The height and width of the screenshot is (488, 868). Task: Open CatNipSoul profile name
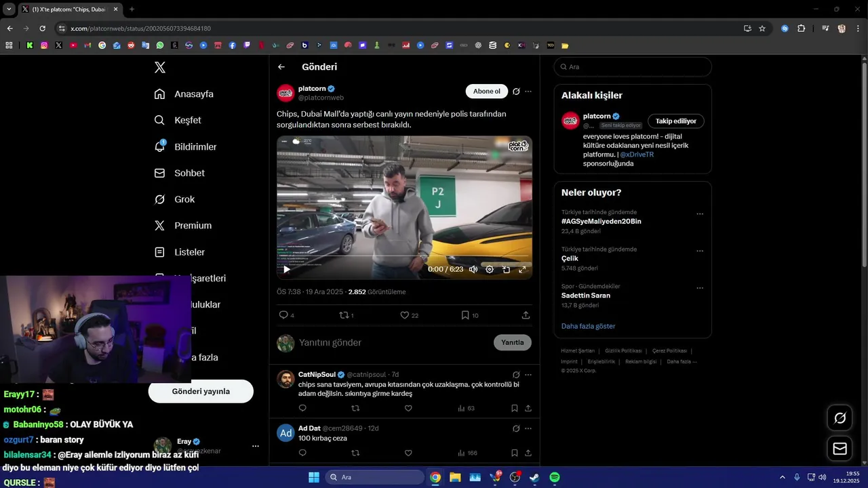click(317, 375)
